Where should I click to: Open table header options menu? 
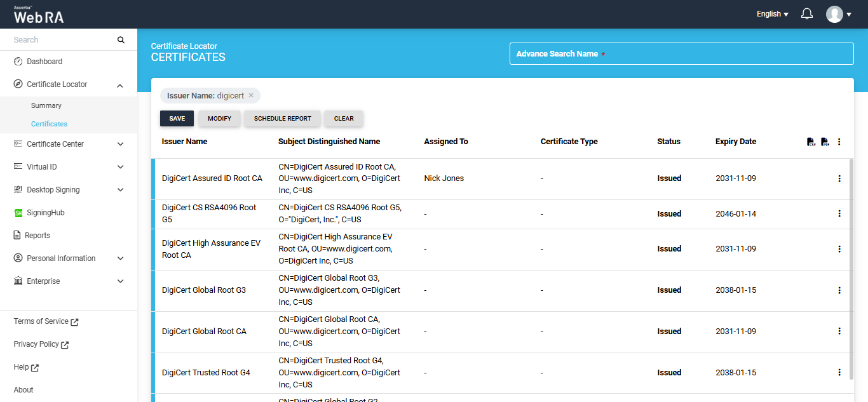(x=839, y=142)
